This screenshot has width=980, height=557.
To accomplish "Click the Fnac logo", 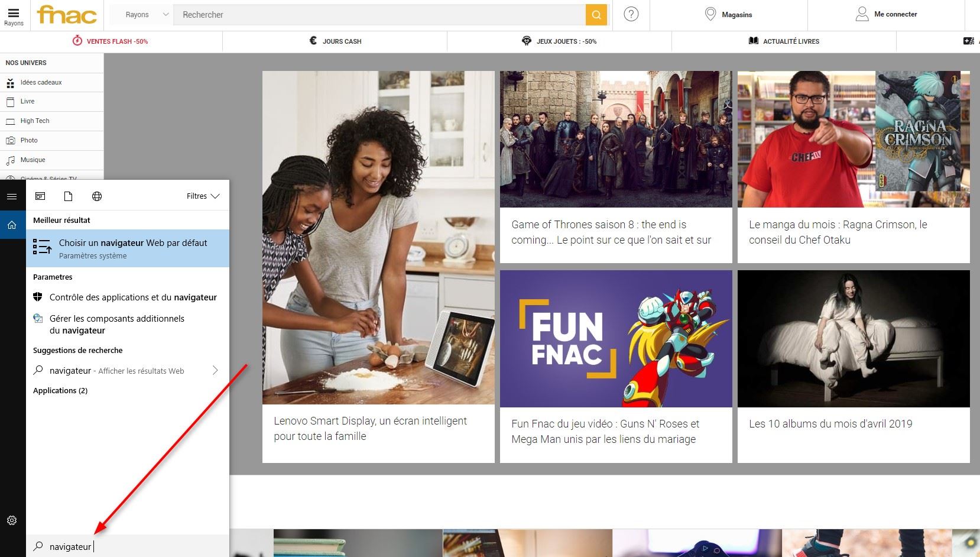I will [x=66, y=15].
